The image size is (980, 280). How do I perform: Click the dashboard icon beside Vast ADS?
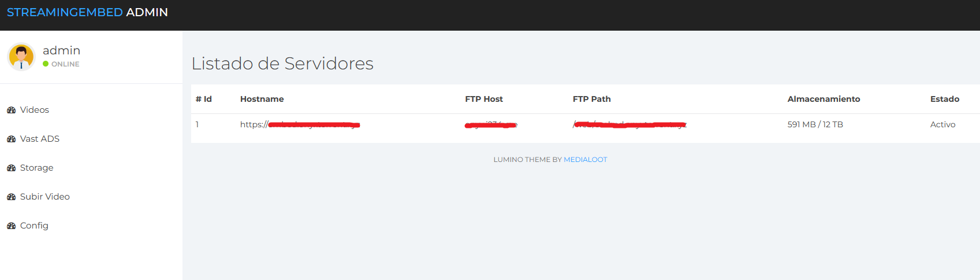point(11,139)
